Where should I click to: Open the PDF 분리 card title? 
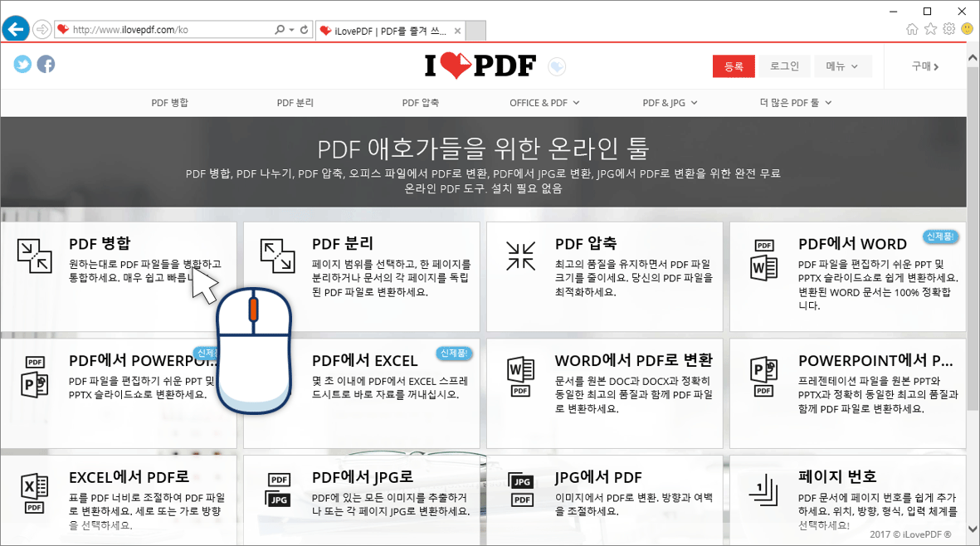343,244
